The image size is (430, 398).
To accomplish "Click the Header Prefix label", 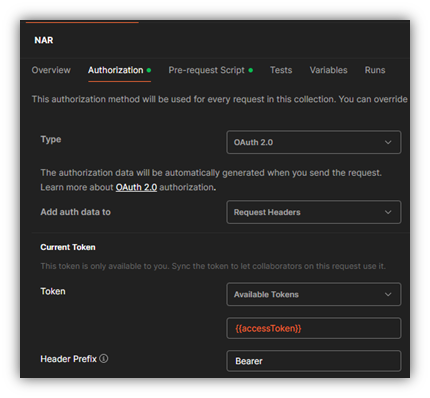I will pos(68,359).
